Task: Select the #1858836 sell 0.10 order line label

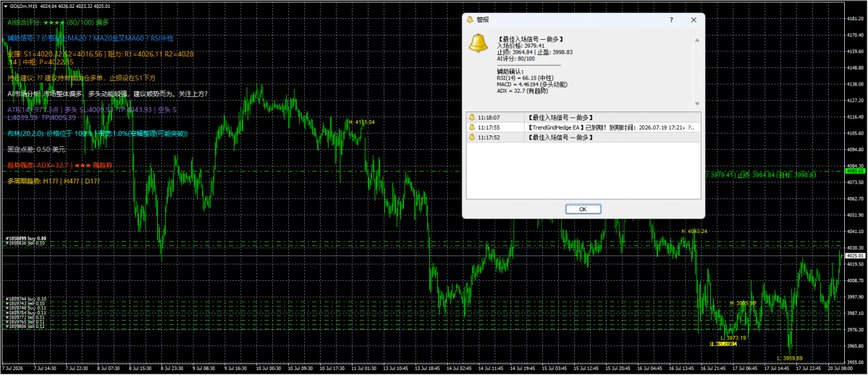Action: click(x=26, y=243)
